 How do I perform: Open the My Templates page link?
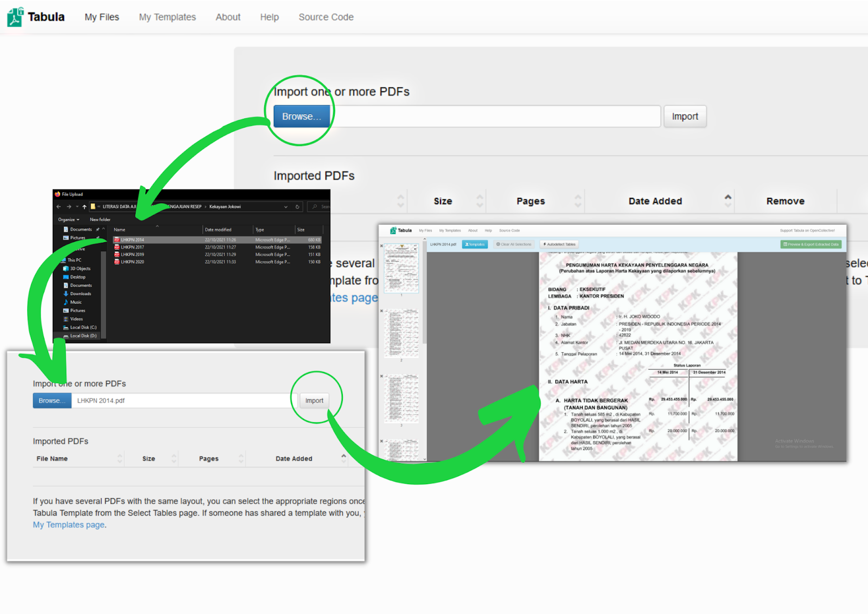(69, 525)
